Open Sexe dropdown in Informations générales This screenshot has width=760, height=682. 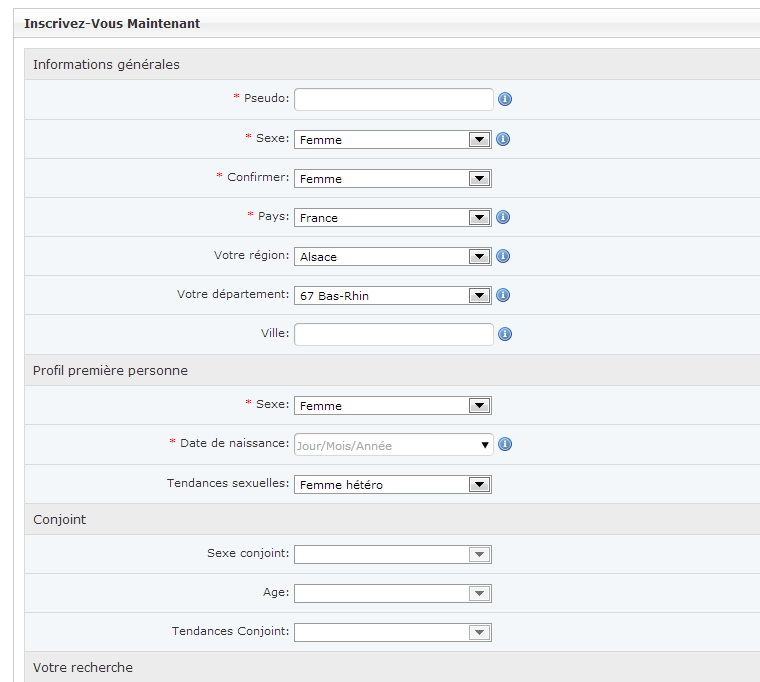(x=392, y=139)
